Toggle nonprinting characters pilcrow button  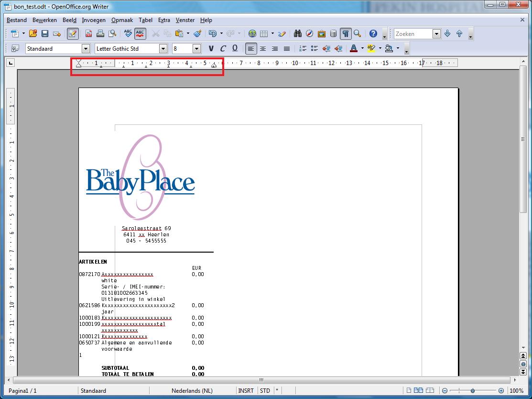pos(345,33)
